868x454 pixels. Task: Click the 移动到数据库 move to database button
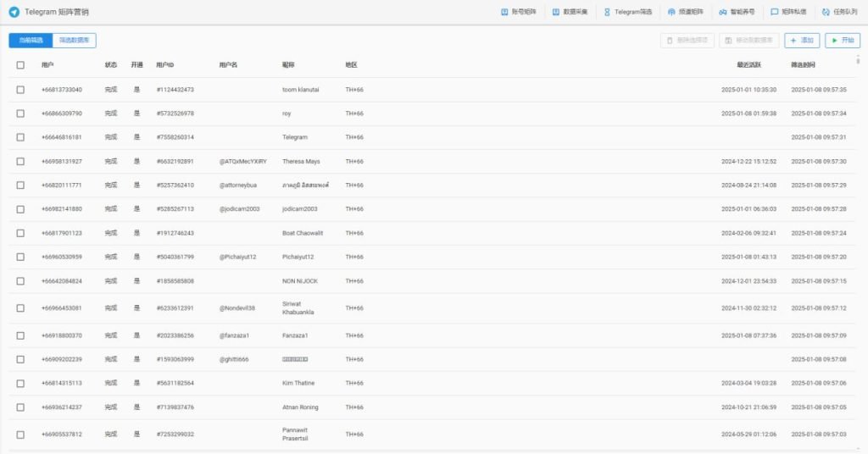(748, 41)
